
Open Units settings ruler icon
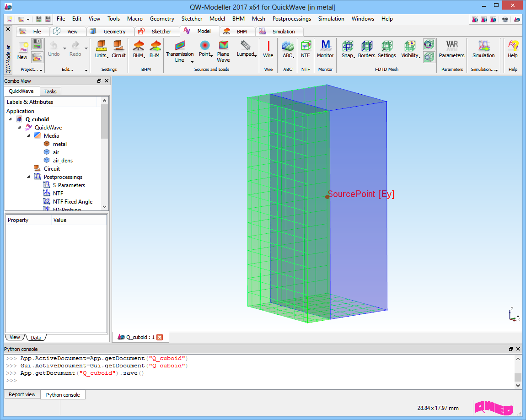click(x=101, y=45)
